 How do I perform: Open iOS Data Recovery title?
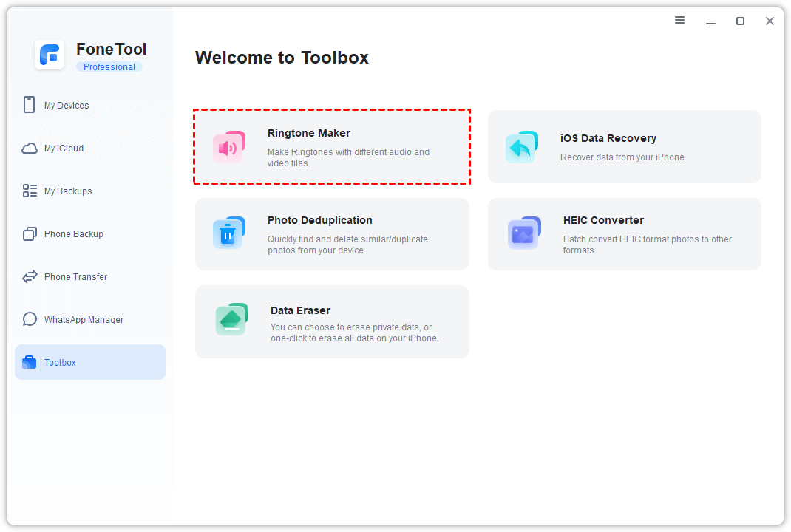click(x=608, y=138)
